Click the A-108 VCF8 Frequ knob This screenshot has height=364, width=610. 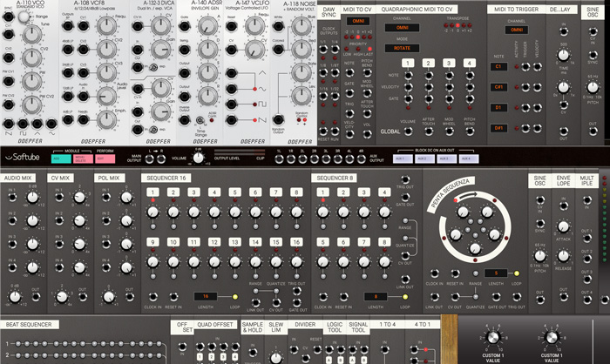106,26
